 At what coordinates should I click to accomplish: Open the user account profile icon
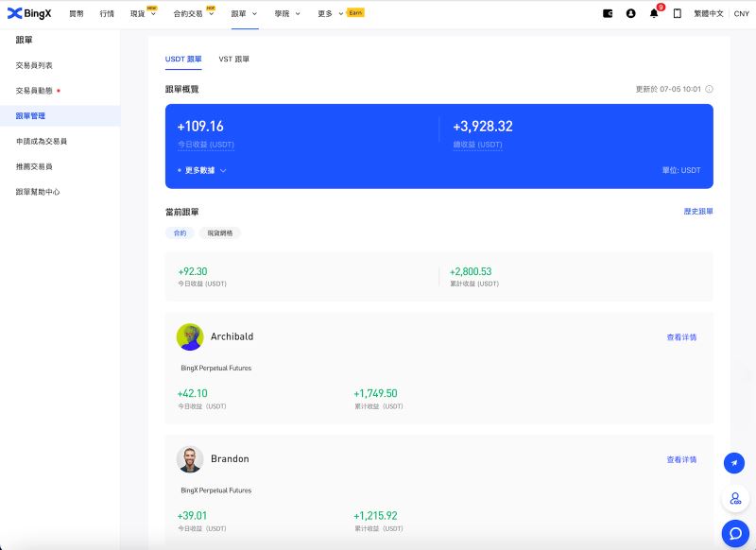click(x=630, y=13)
